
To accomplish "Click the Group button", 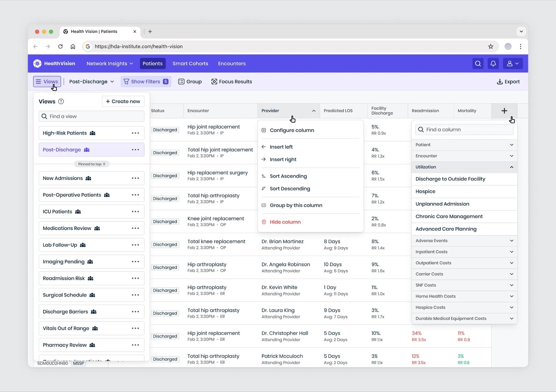I will (190, 82).
